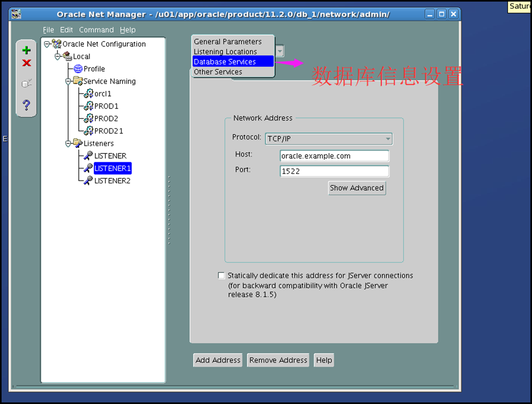Open the Edit menu

coord(66,30)
